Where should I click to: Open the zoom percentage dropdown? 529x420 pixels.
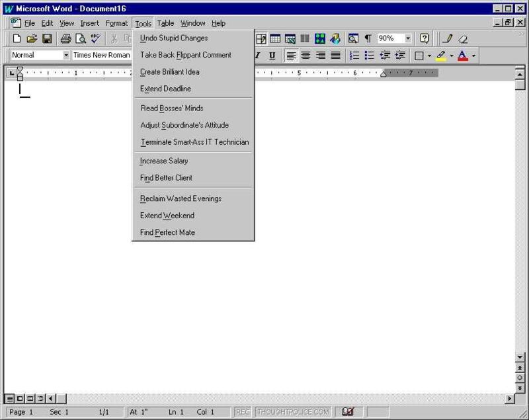point(408,39)
